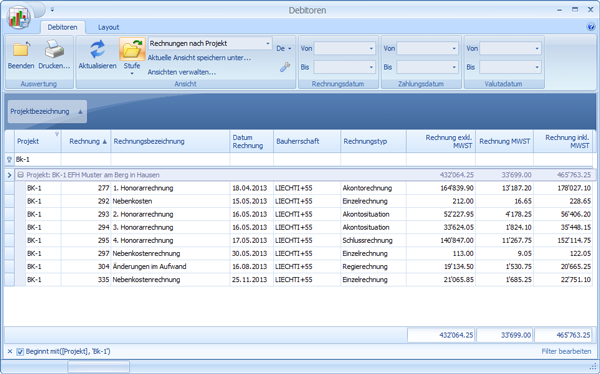Open Rechnungsdatum Bis date dropdown

(x=371, y=67)
